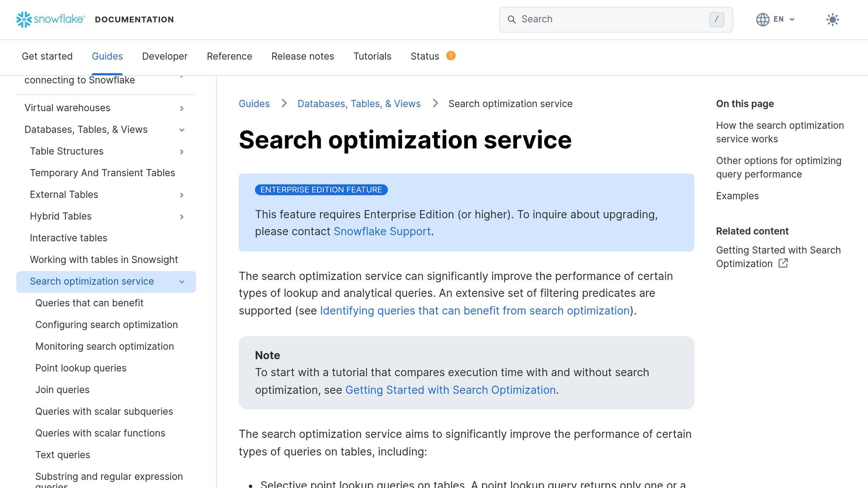Select Point lookup queries in sidebar
This screenshot has width=868, height=488.
tap(81, 368)
